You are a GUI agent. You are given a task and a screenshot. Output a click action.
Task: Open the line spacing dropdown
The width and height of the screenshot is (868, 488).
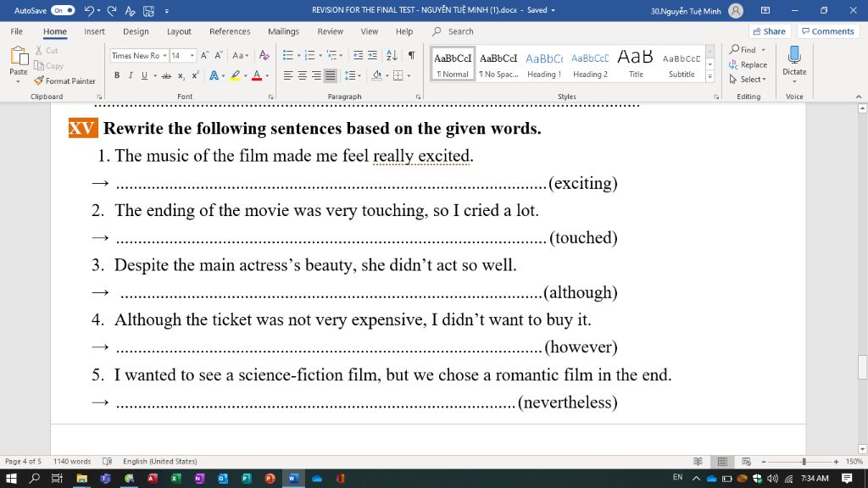click(353, 75)
